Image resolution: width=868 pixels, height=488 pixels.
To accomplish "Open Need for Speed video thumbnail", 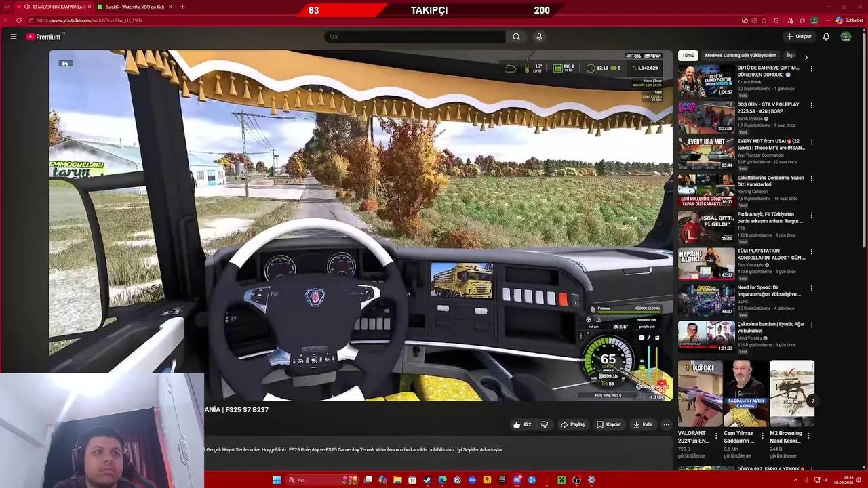I will [706, 300].
